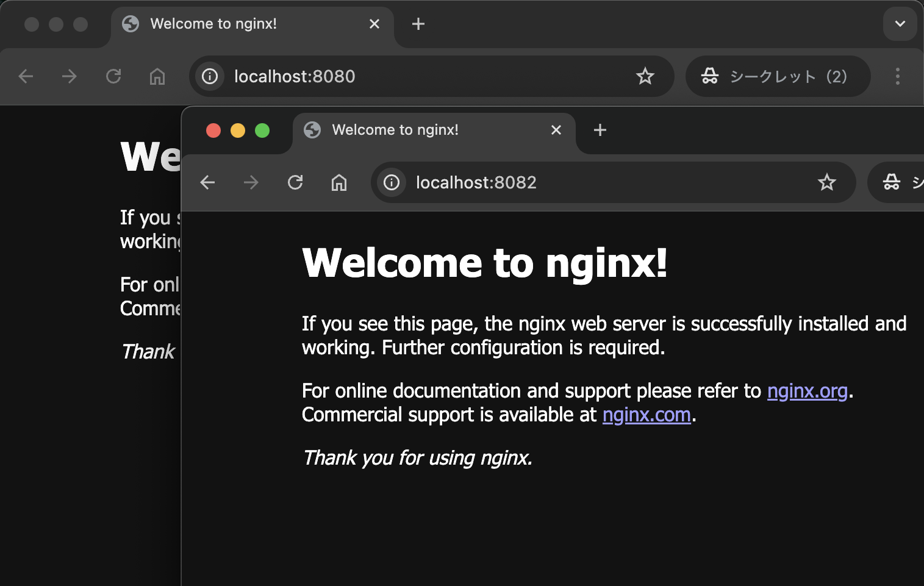Screen dimensions: 924x586
Task: Expand the tab search dropdown chevron
Action: [900, 24]
